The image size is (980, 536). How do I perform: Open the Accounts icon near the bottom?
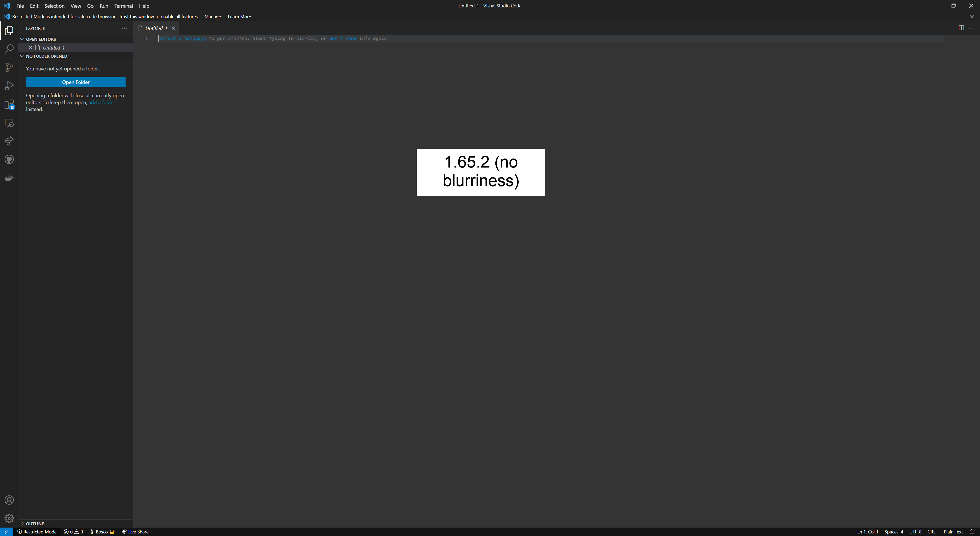pyautogui.click(x=9, y=500)
